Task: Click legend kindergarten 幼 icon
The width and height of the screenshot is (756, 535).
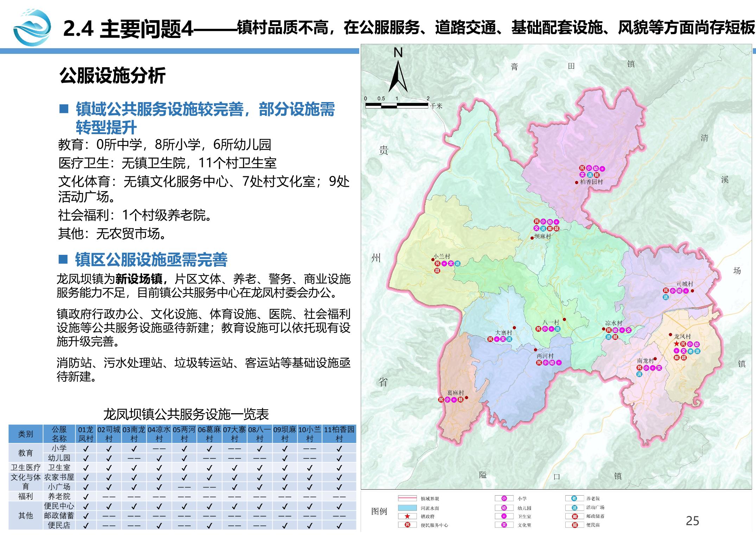Action: click(504, 508)
